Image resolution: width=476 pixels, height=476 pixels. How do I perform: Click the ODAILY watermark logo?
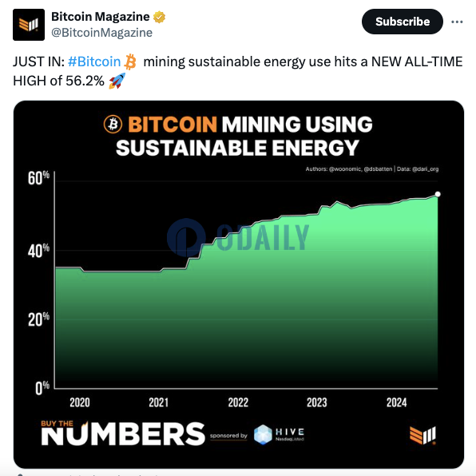(x=238, y=238)
